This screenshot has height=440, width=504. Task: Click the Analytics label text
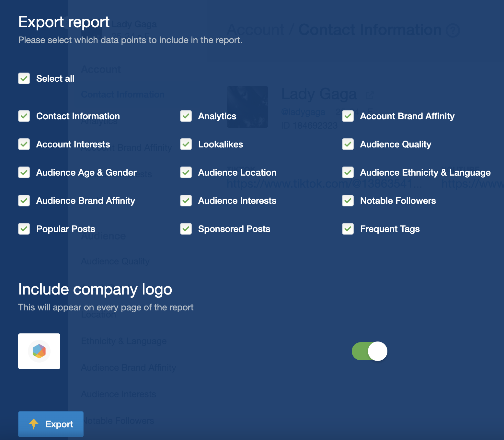pyautogui.click(x=217, y=116)
